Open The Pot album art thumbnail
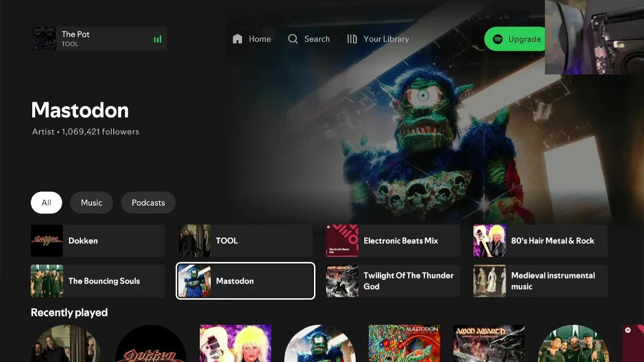This screenshot has width=644, height=362. coord(44,39)
